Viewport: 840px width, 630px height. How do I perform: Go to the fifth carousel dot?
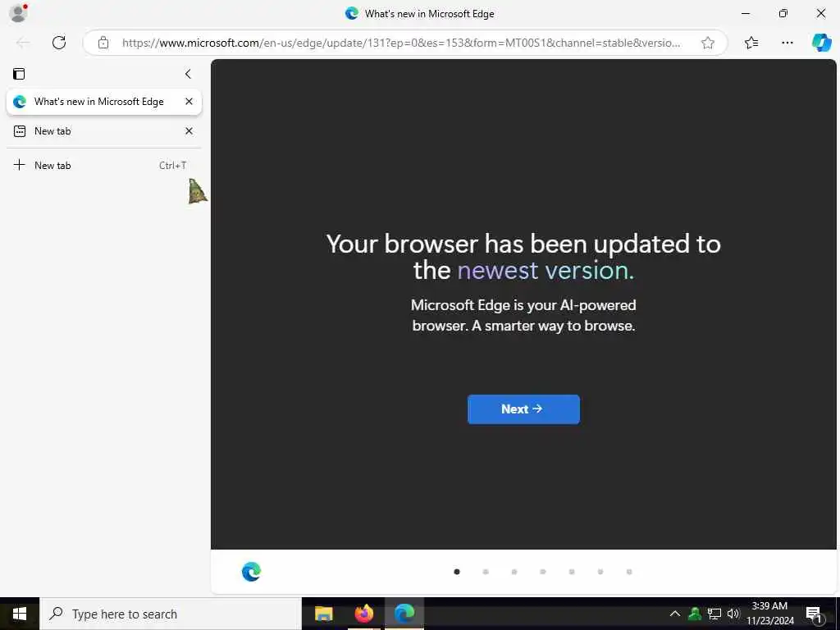click(572, 572)
